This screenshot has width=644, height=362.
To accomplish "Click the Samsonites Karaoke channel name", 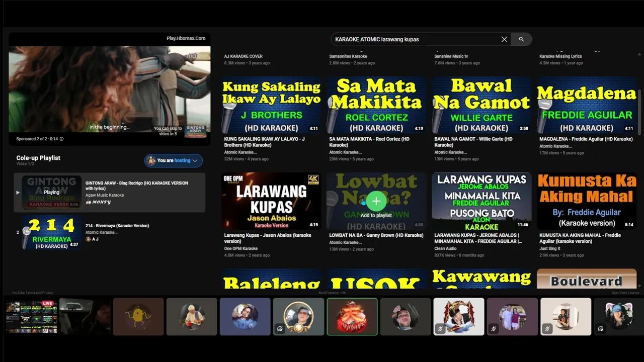I will pyautogui.click(x=348, y=56).
